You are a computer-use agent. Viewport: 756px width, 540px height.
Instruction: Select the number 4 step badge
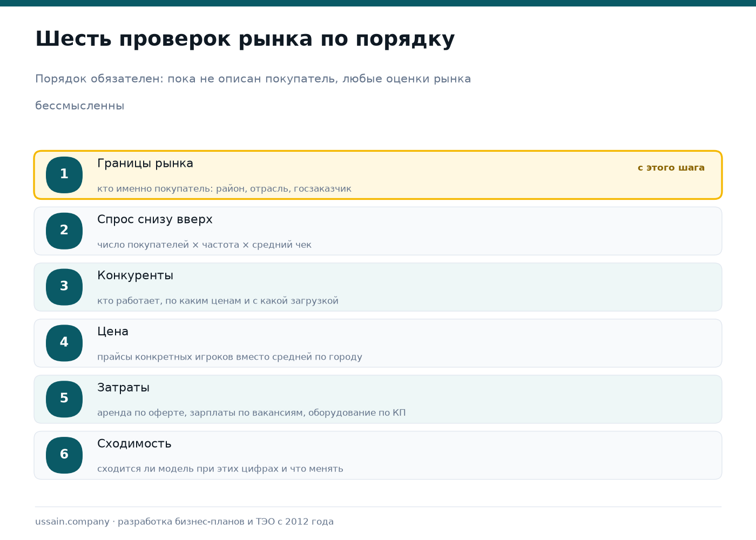[x=64, y=343]
